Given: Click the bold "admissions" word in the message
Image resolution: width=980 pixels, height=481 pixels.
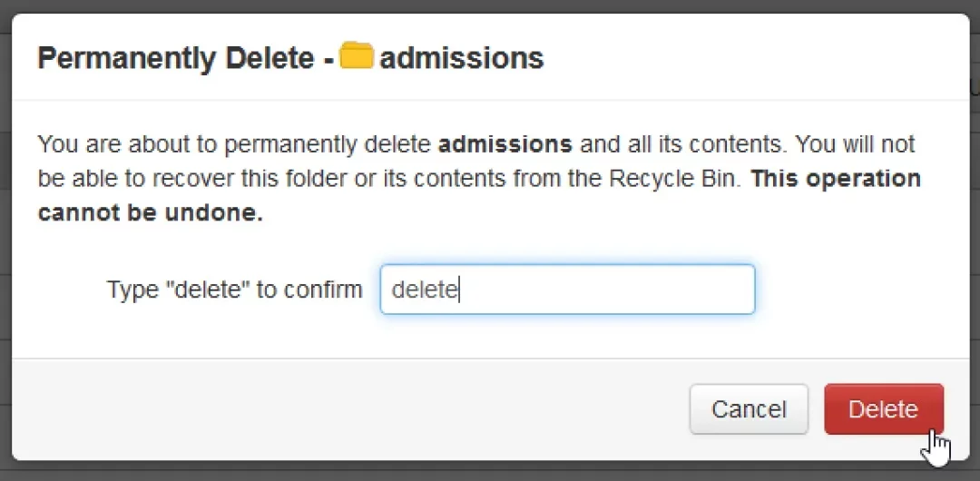Looking at the screenshot, I should pyautogui.click(x=505, y=144).
